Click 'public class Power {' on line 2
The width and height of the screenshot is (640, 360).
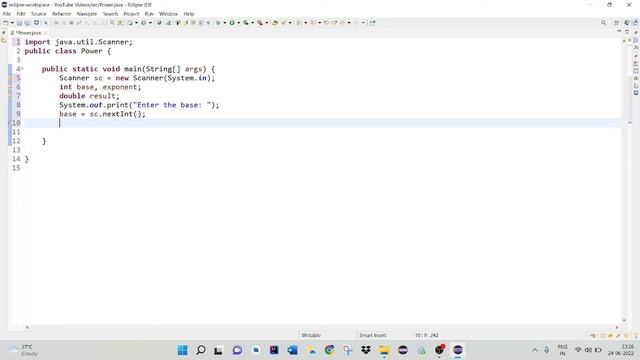point(68,51)
